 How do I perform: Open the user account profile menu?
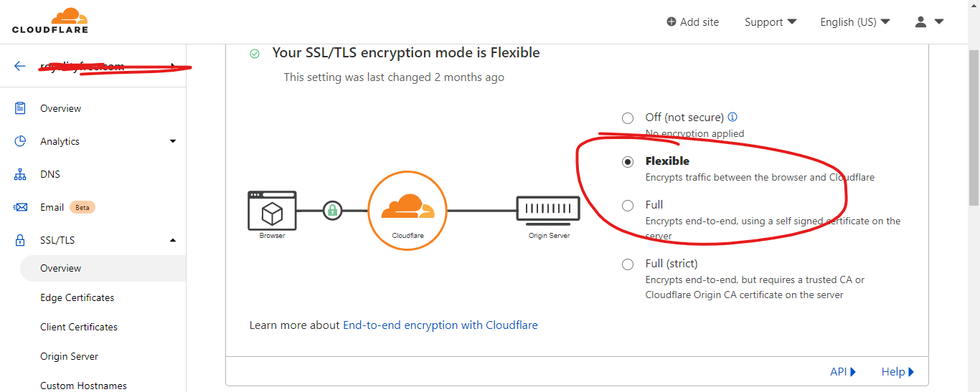[x=928, y=22]
